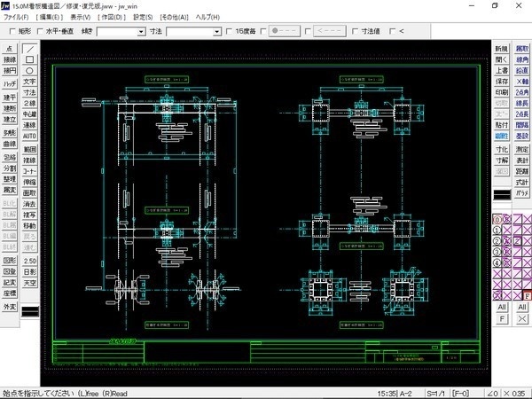The image size is (532, 399).
Task: Enable the 矩形 checkbox
Action: (12, 31)
